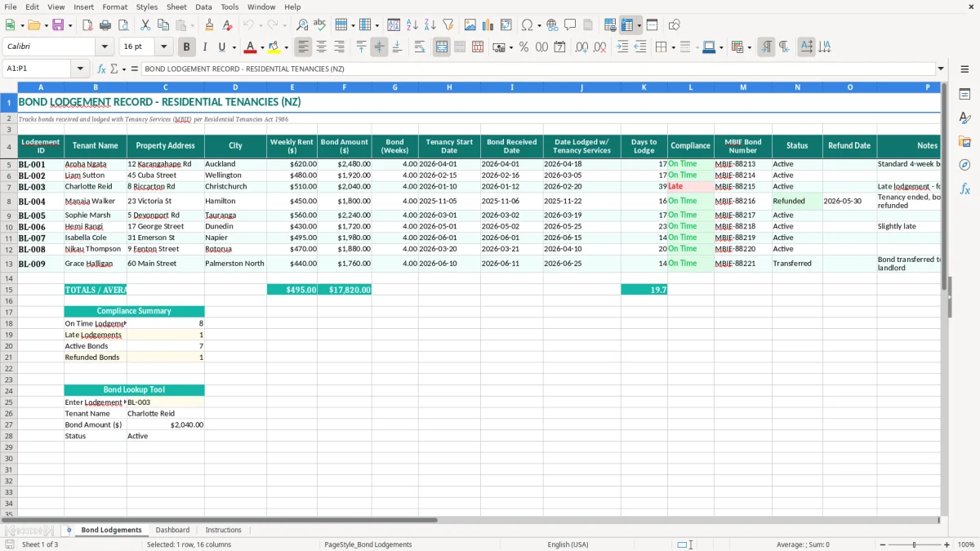Click the Copy icon
Image resolution: width=980 pixels, height=551 pixels.
(x=163, y=25)
